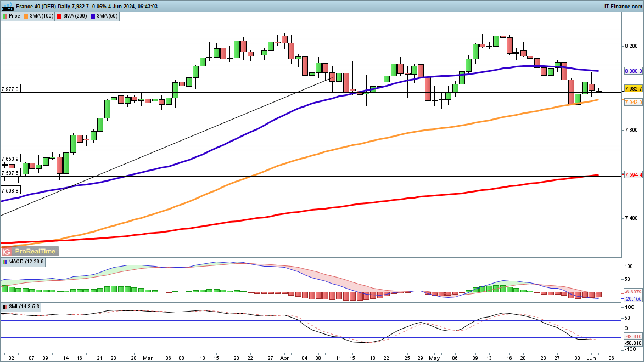The image size is (644, 362).
Task: Open the Price legend label
Action: point(14,16)
